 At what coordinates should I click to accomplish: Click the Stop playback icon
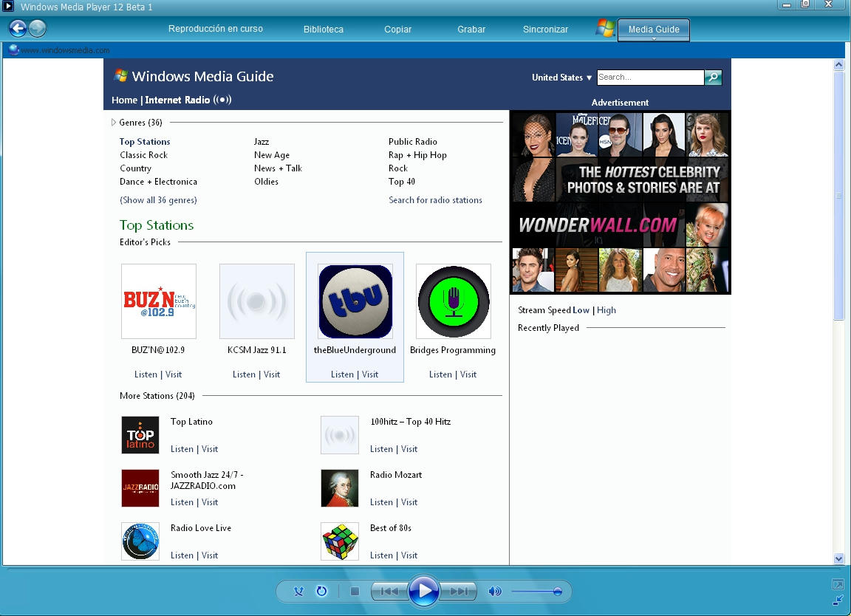[355, 591]
